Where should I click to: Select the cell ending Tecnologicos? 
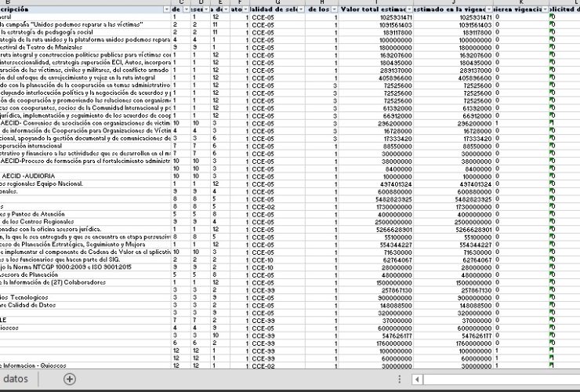tap(85, 298)
